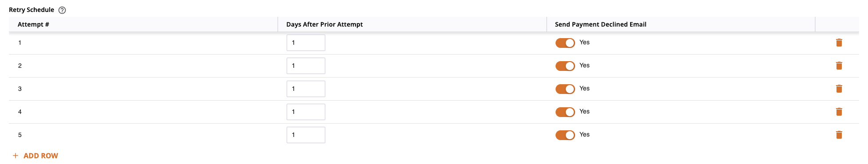Switch off declined email for attempt 4
868x164 pixels.
[565, 112]
